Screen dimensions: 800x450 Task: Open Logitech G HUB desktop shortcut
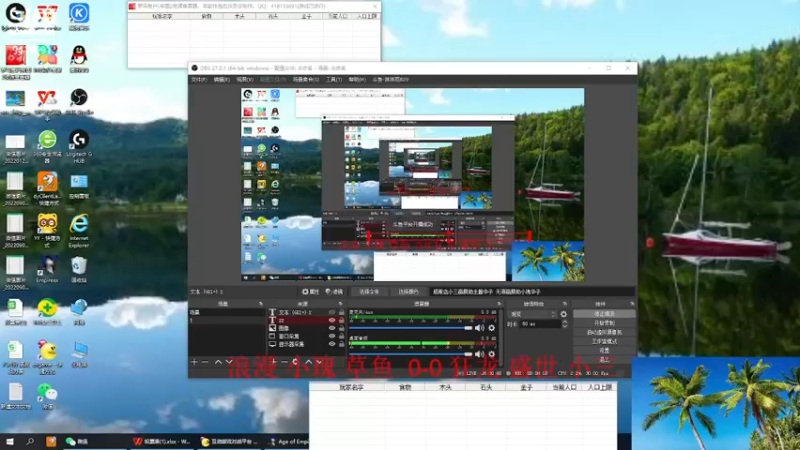point(79,145)
